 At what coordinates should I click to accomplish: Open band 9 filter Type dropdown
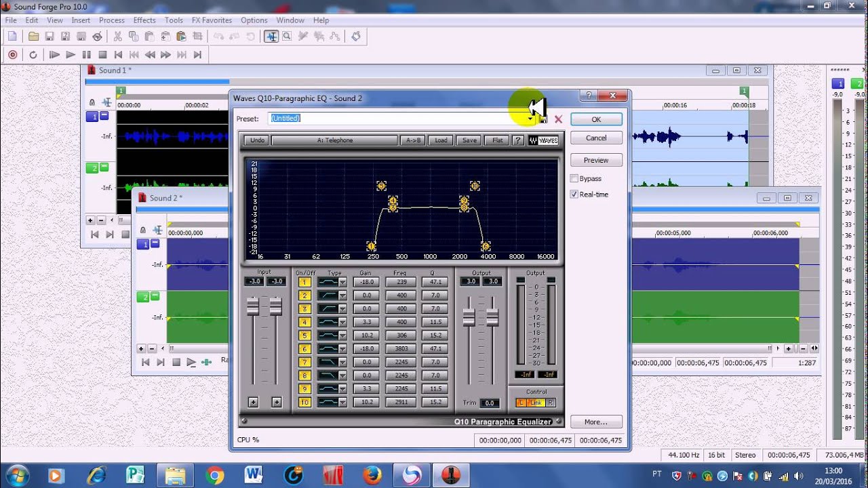[x=342, y=389]
